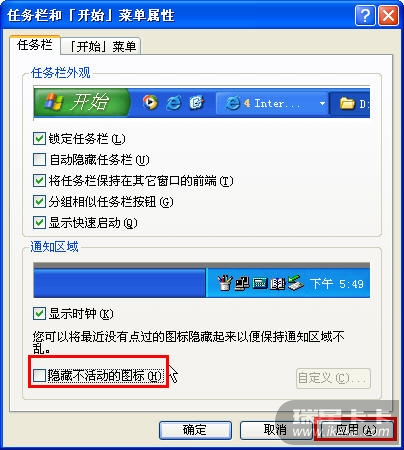Click the safely remove hardware tray icon
Image resolution: width=404 pixels, height=450 pixels.
pos(295,283)
